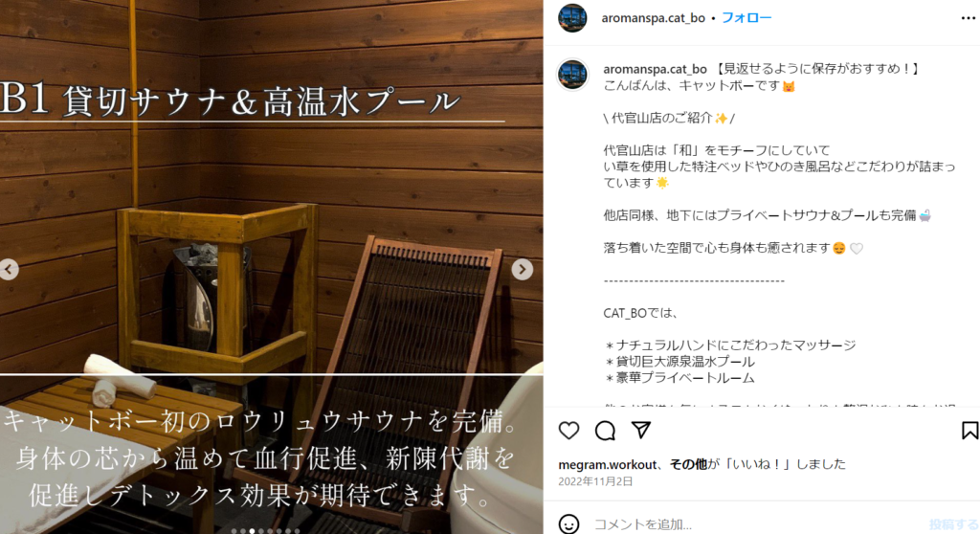Click the 投稿する post button

pyautogui.click(x=954, y=524)
